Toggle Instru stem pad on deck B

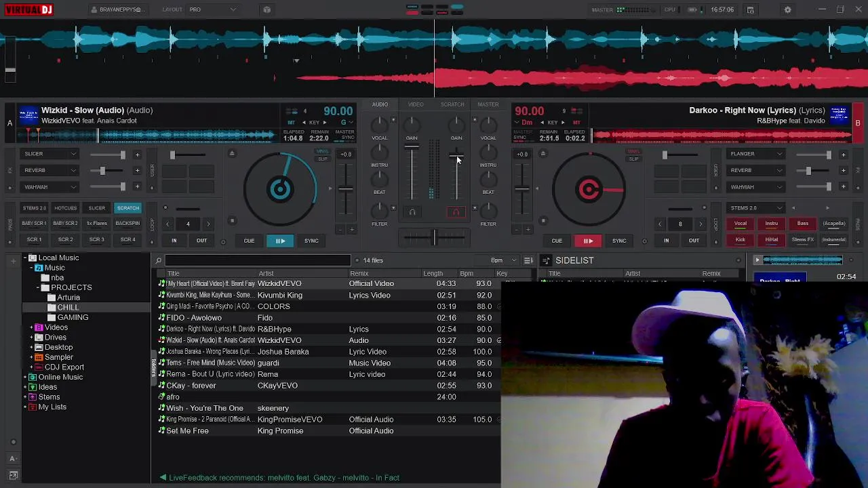772,224
